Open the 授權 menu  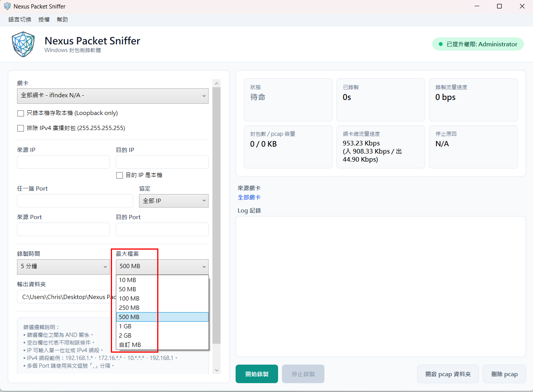44,20
